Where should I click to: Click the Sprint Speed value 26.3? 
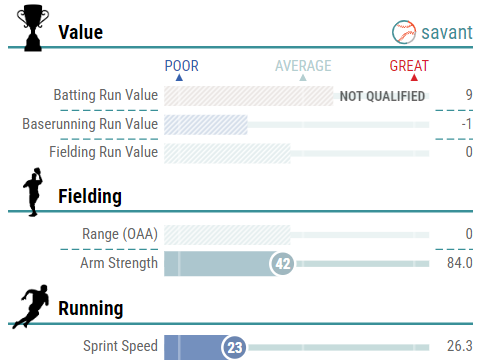(x=460, y=346)
